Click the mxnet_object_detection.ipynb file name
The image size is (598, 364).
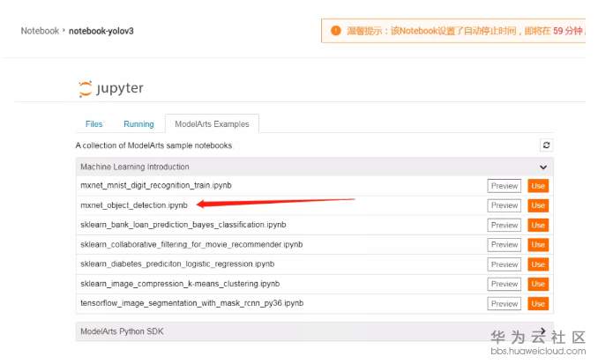(134, 205)
